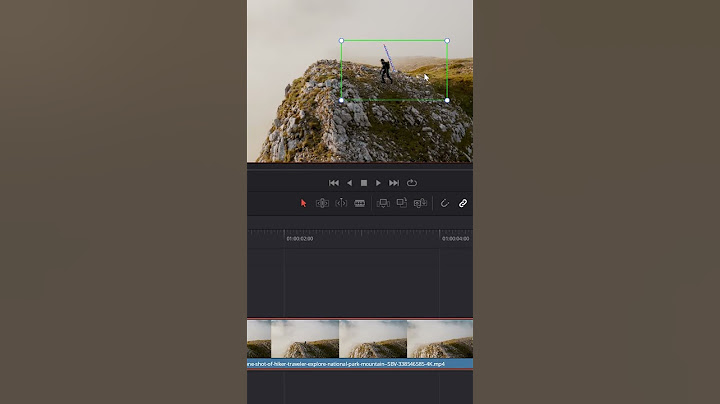Click the top-left handle of the green transform box
This screenshot has height=404, width=720.
coord(341,40)
